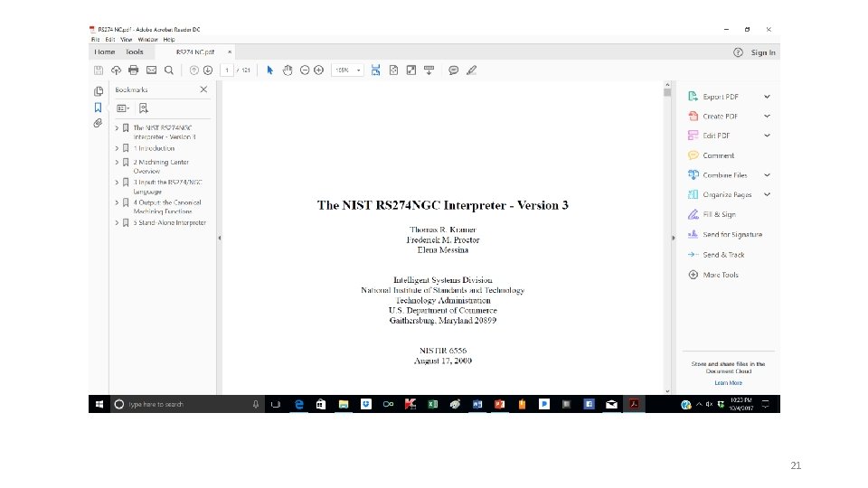Image resolution: width=868 pixels, height=488 pixels.
Task: Switch to the Tools tab
Action: 134,52
